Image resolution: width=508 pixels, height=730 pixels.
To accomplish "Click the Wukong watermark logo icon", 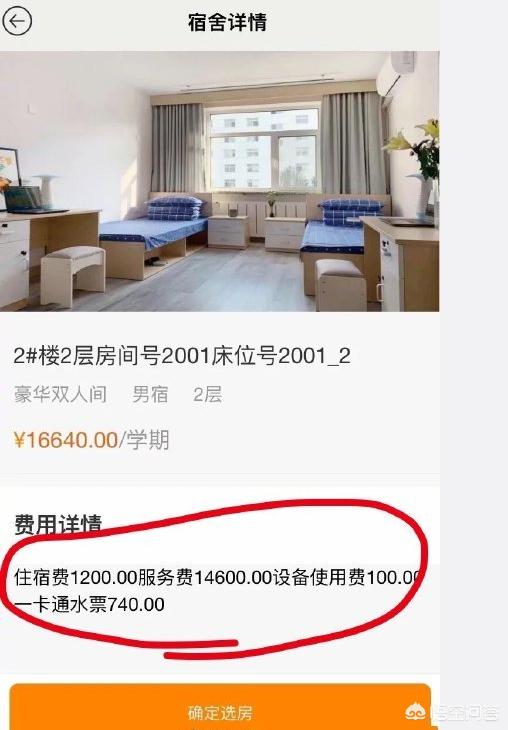I will (415, 712).
